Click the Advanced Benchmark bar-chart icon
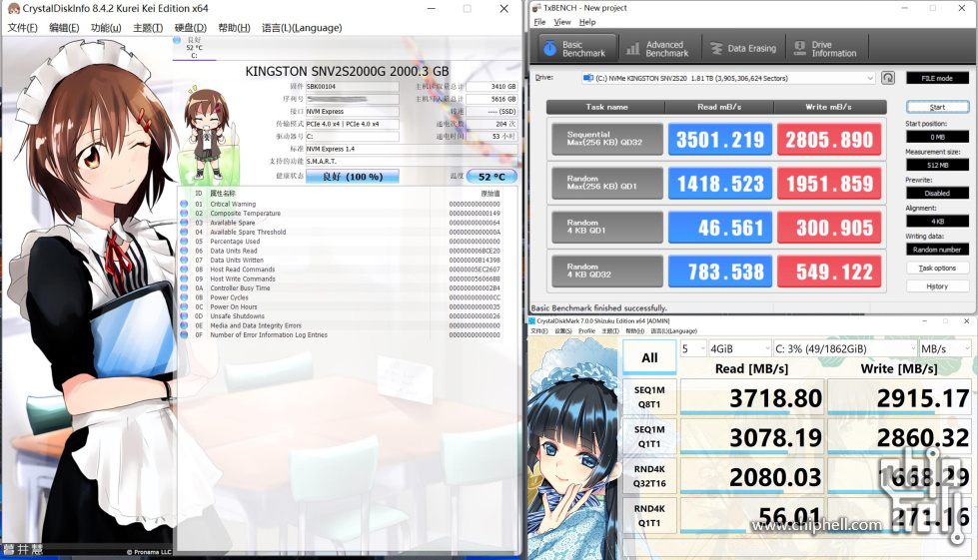The width and height of the screenshot is (978, 560). (632, 49)
